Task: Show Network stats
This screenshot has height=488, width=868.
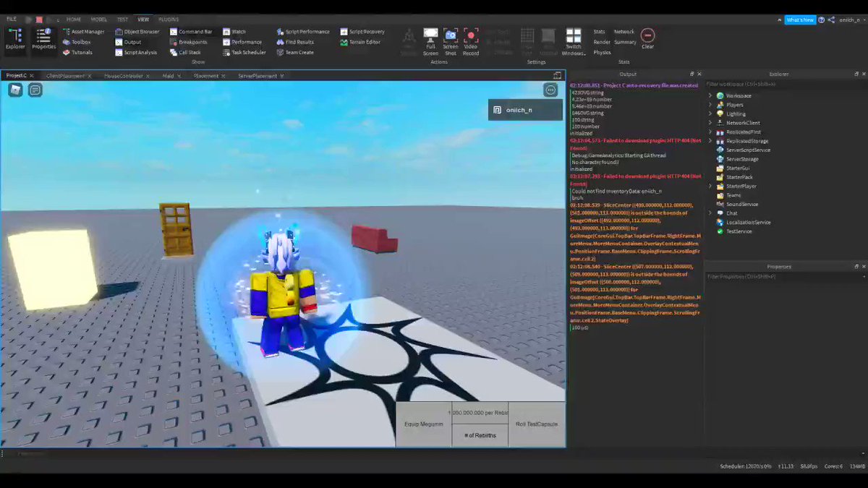Action: tap(624, 32)
